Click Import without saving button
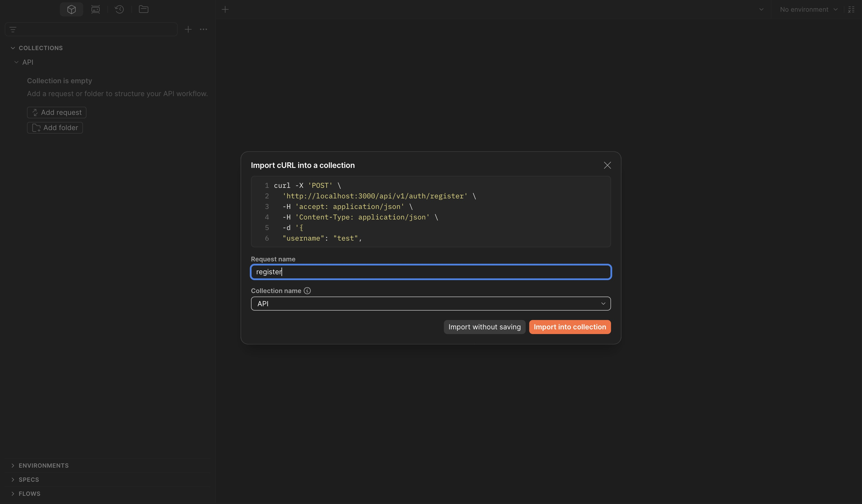The height and width of the screenshot is (504, 862). point(484,327)
